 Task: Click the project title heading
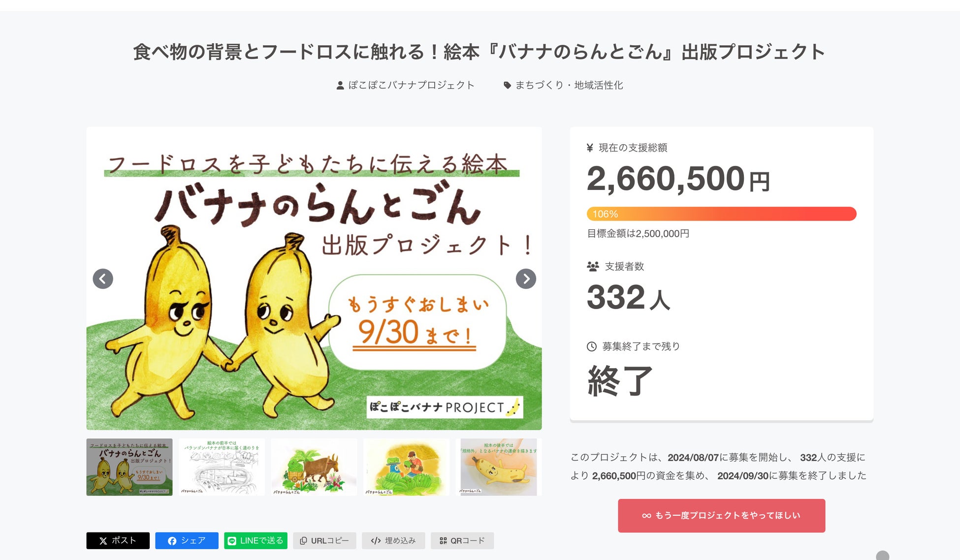[479, 52]
